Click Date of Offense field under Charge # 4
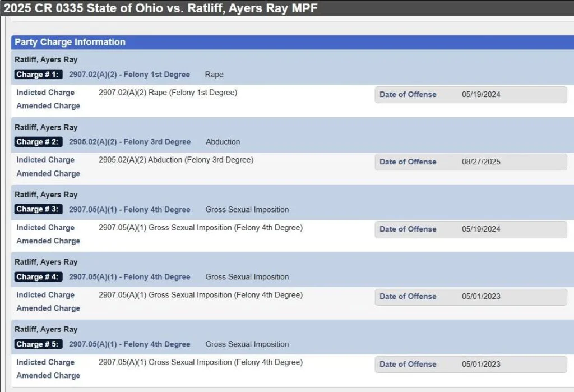The height and width of the screenshot is (392, 574). [x=470, y=297]
